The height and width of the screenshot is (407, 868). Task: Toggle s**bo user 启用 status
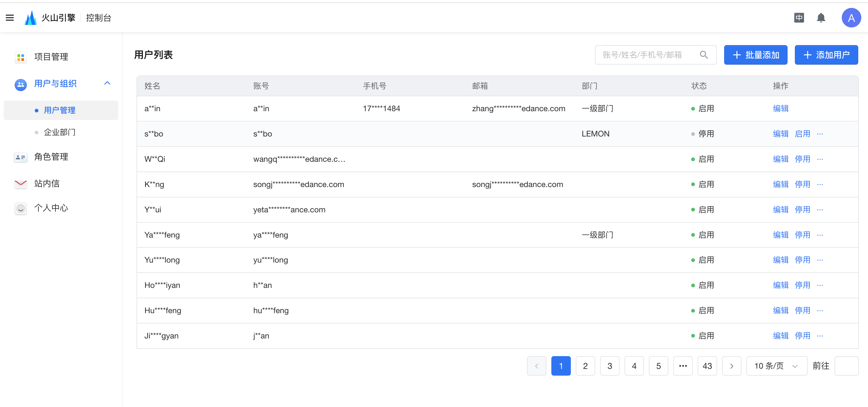point(802,134)
